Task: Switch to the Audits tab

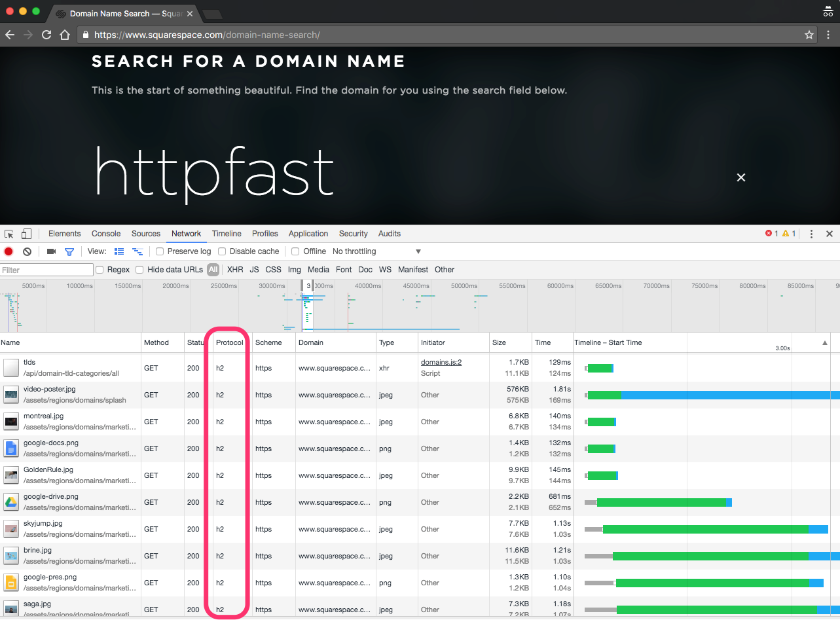Action: click(390, 234)
